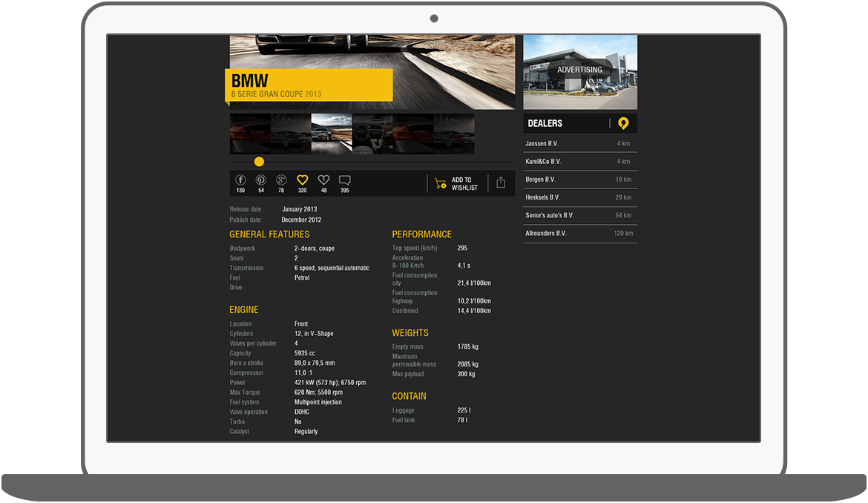
Task: Click the share export icon
Action: pyautogui.click(x=501, y=182)
